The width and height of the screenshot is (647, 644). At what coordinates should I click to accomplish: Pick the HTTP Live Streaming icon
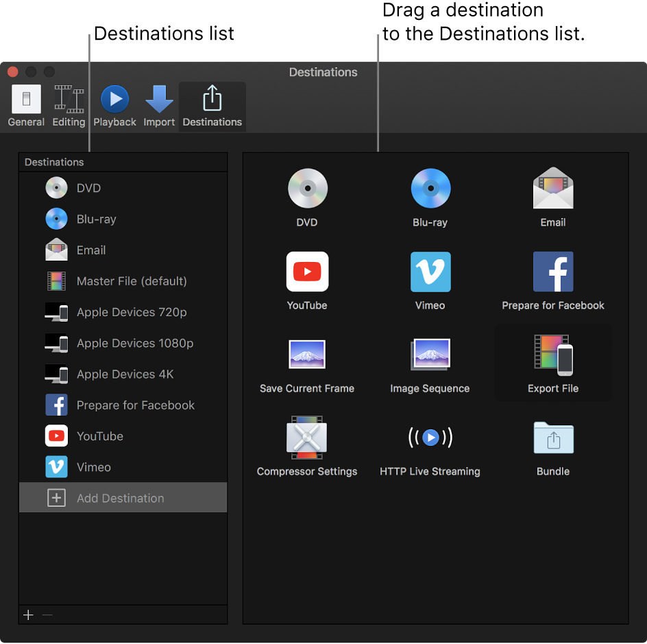click(430, 438)
